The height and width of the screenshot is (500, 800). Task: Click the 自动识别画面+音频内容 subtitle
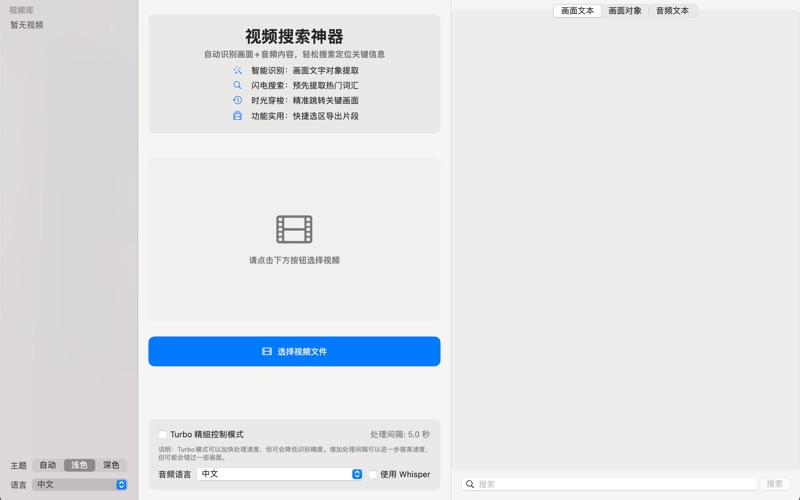tap(294, 54)
